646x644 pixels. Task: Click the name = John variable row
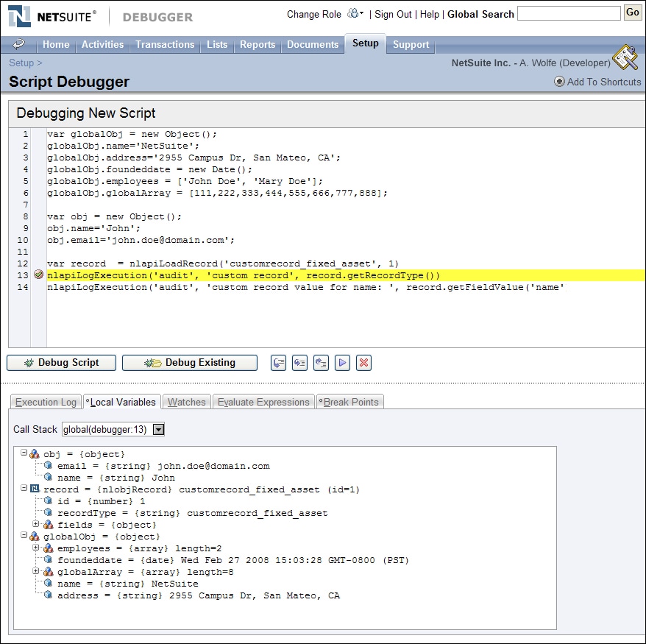pyautogui.click(x=116, y=478)
